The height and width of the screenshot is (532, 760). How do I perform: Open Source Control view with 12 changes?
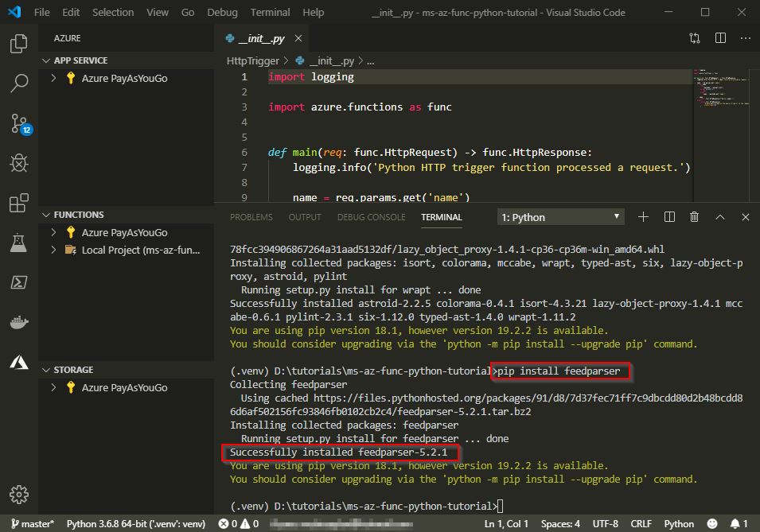coord(20,124)
